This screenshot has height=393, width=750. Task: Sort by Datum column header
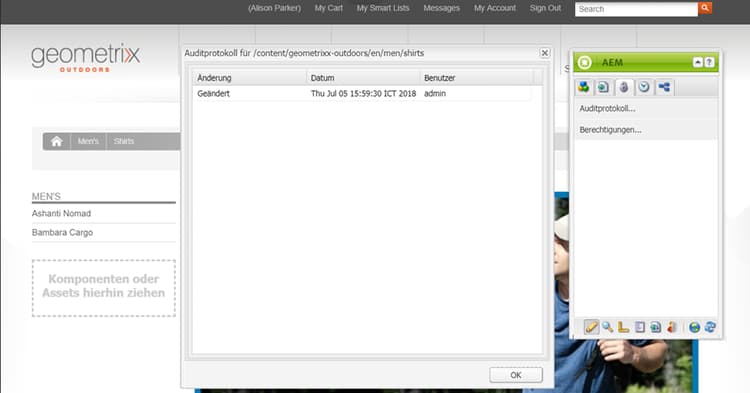coord(363,77)
